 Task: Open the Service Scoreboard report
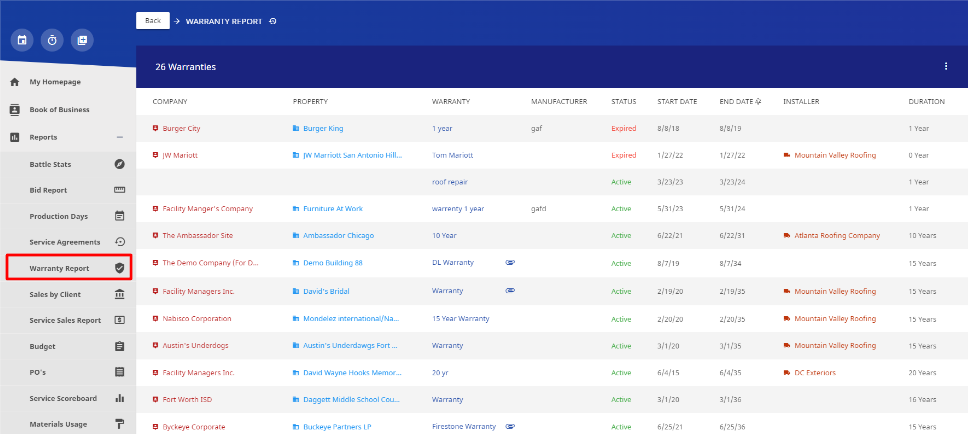tap(63, 398)
